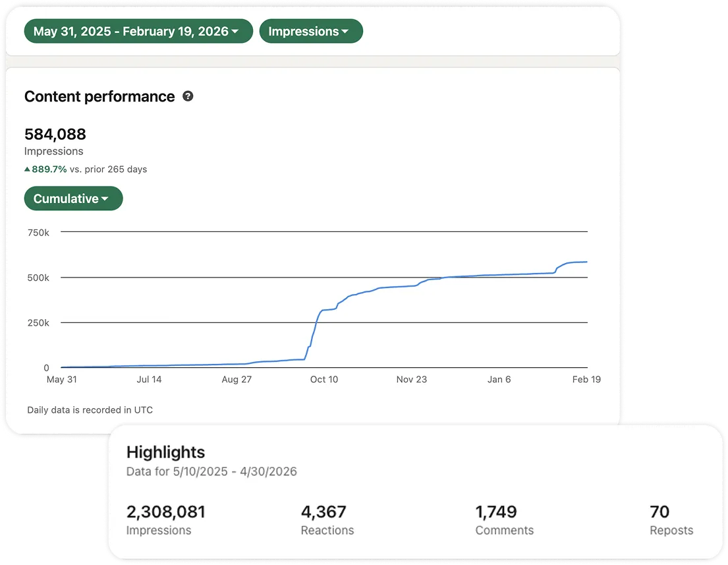Click the Feb 19 axis date label
The image size is (728, 565).
[586, 379]
